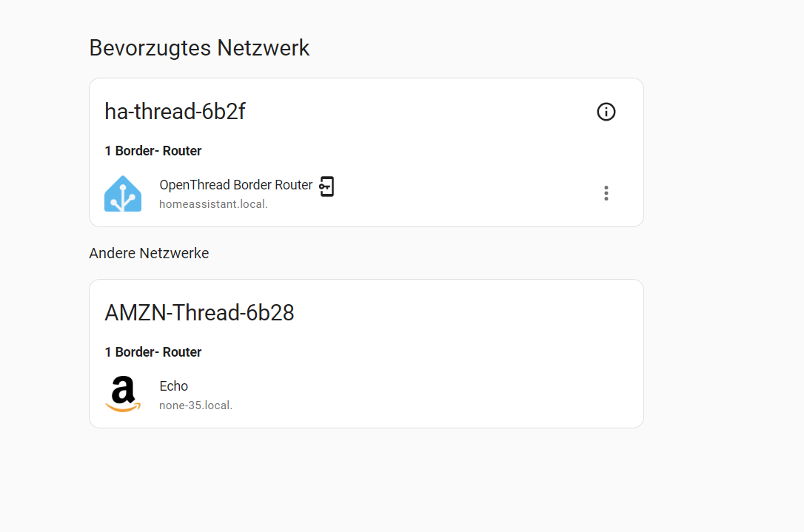Image resolution: width=804 pixels, height=532 pixels.
Task: Open info for ha-thread-6b2f network
Action: click(606, 112)
